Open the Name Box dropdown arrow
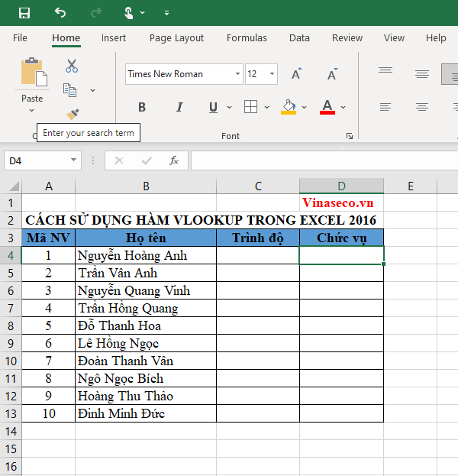458x476 pixels. point(74,160)
